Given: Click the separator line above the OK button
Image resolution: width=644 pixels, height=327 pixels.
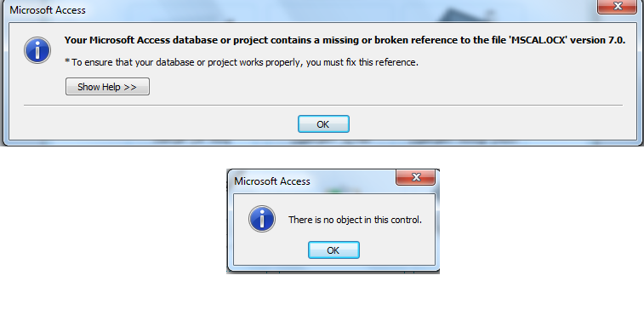Looking at the screenshot, I should (322, 106).
